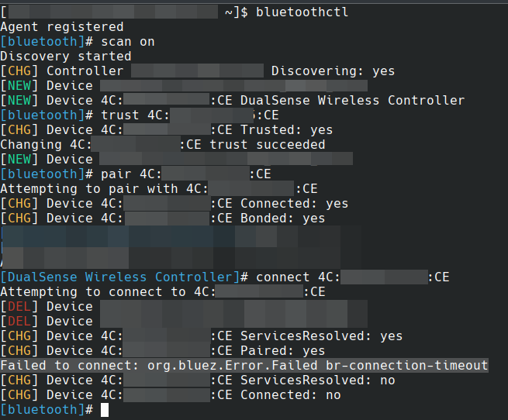Click 'trust succeeded' message
This screenshot has width=508, height=420.
coord(268,145)
